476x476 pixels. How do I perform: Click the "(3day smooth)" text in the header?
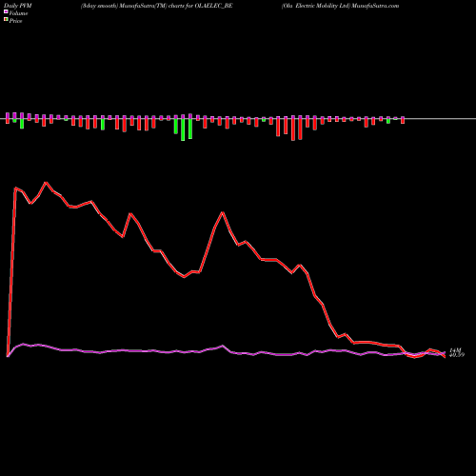(100, 6)
